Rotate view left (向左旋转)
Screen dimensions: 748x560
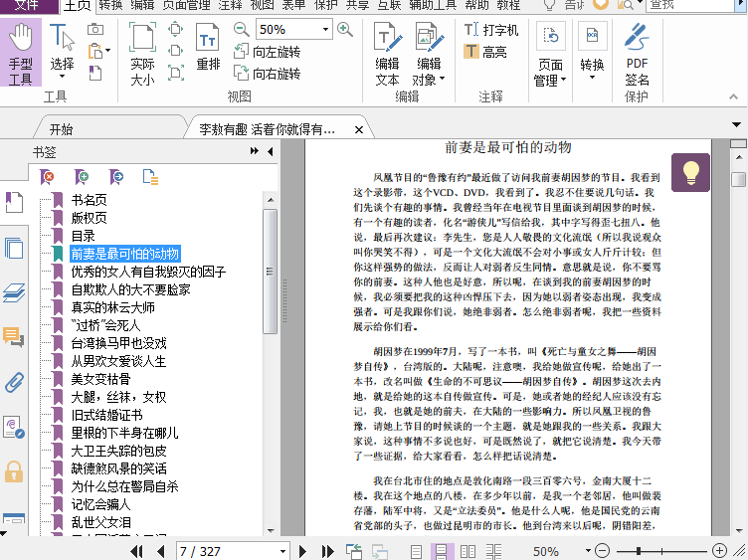268,52
